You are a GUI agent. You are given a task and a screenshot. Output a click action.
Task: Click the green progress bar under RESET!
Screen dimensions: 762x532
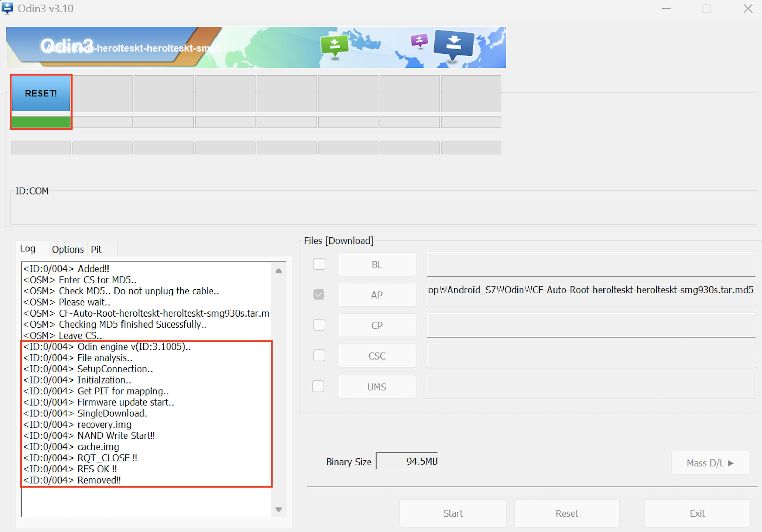(41, 122)
